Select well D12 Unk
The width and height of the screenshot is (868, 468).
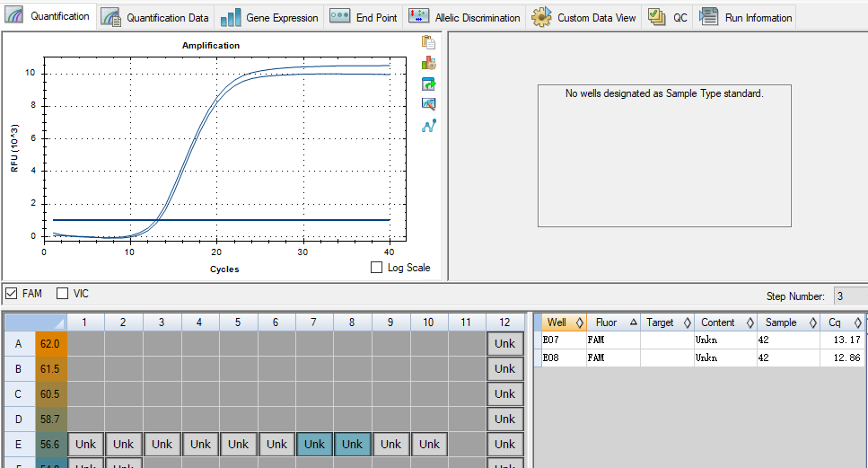[x=504, y=419]
